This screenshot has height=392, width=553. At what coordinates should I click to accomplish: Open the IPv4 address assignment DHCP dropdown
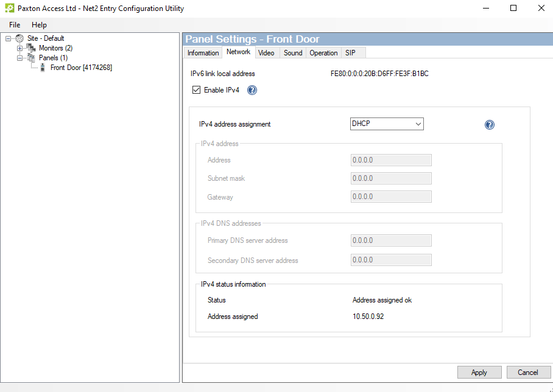click(387, 124)
